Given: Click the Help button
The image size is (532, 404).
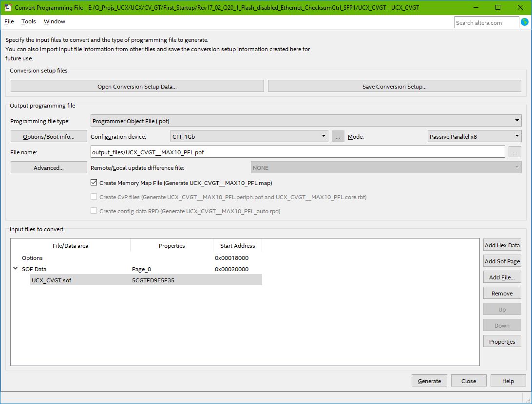Looking at the screenshot, I should point(508,381).
